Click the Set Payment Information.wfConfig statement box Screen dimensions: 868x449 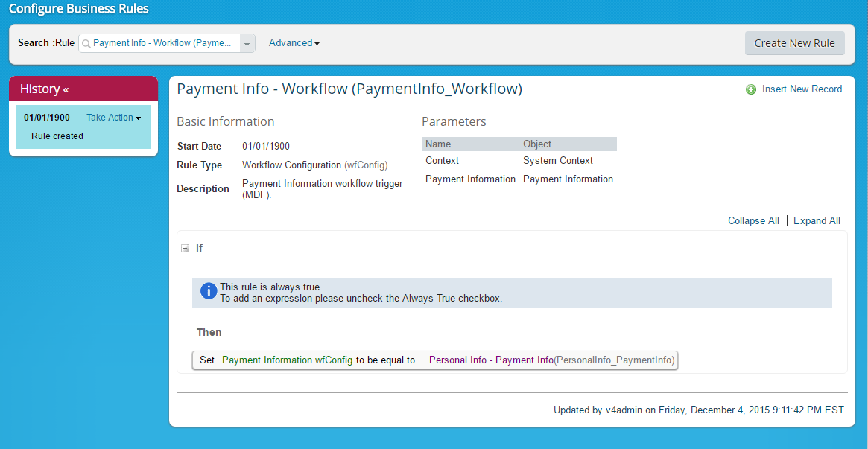point(434,360)
